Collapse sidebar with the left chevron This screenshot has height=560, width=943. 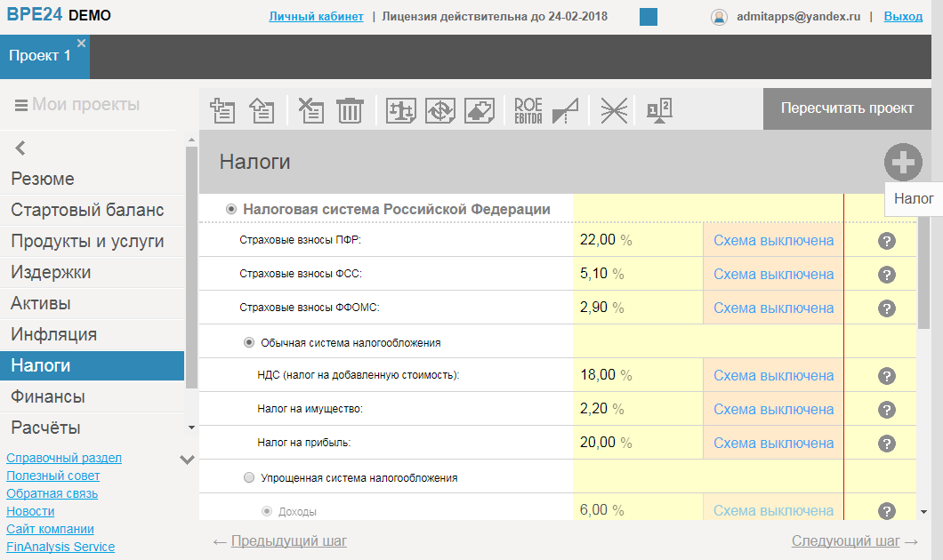(20, 148)
